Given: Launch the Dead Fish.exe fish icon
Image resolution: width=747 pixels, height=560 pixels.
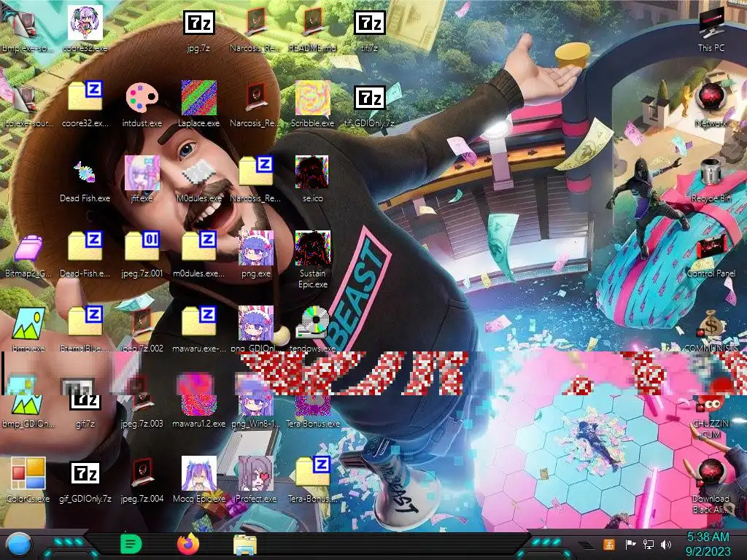Looking at the screenshot, I should pyautogui.click(x=85, y=173).
